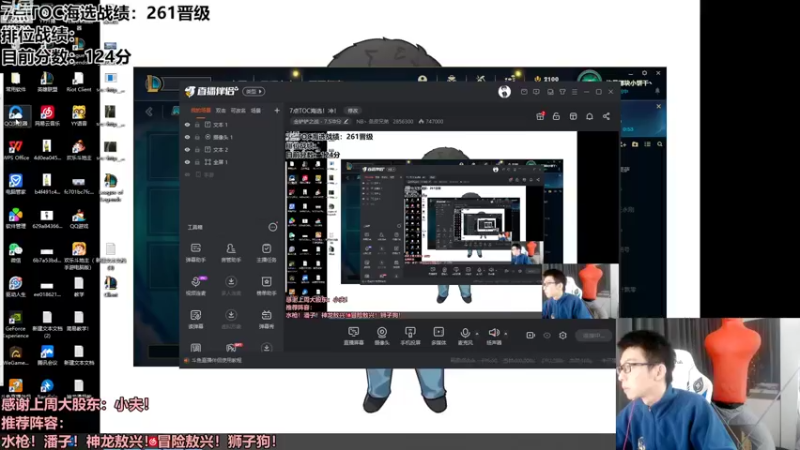Toggle visibility eye for the 文本 2 source

(x=187, y=149)
